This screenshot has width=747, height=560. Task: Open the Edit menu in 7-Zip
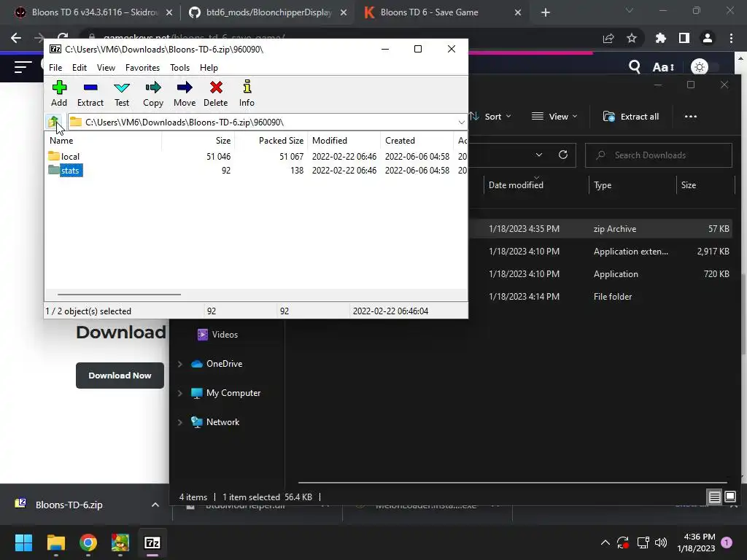pos(79,68)
